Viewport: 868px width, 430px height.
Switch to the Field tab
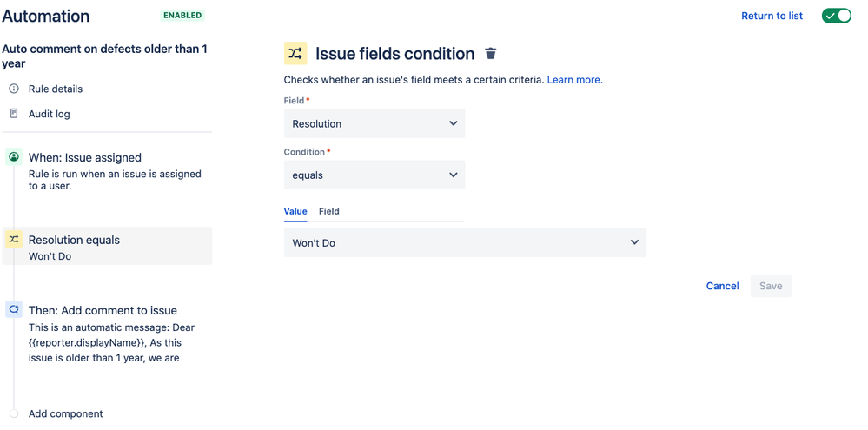click(x=328, y=211)
